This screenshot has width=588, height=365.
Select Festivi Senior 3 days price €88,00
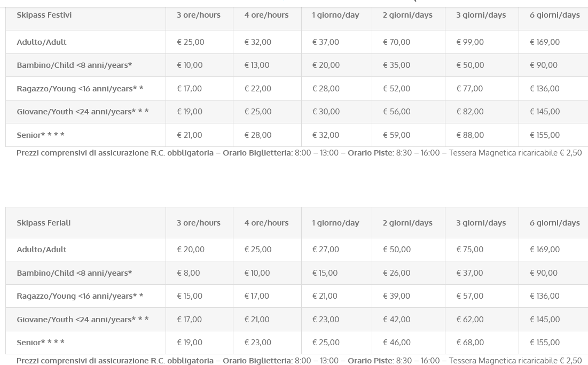(470, 135)
